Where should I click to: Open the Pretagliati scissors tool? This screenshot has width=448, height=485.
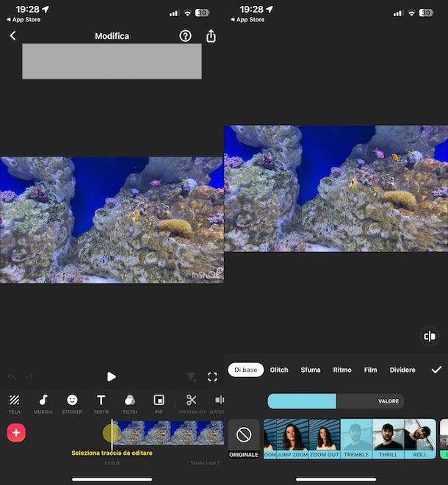tap(192, 404)
